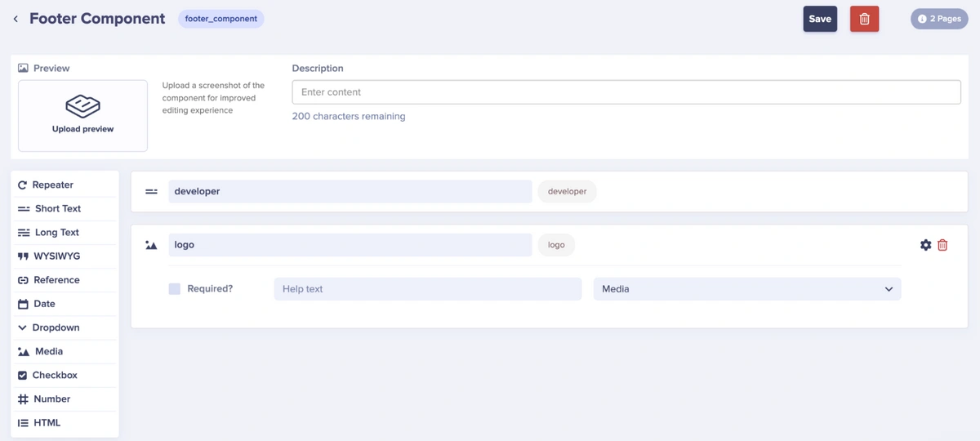980x441 pixels.
Task: Add a Dropdown field from sidebar
Action: pyautogui.click(x=56, y=327)
